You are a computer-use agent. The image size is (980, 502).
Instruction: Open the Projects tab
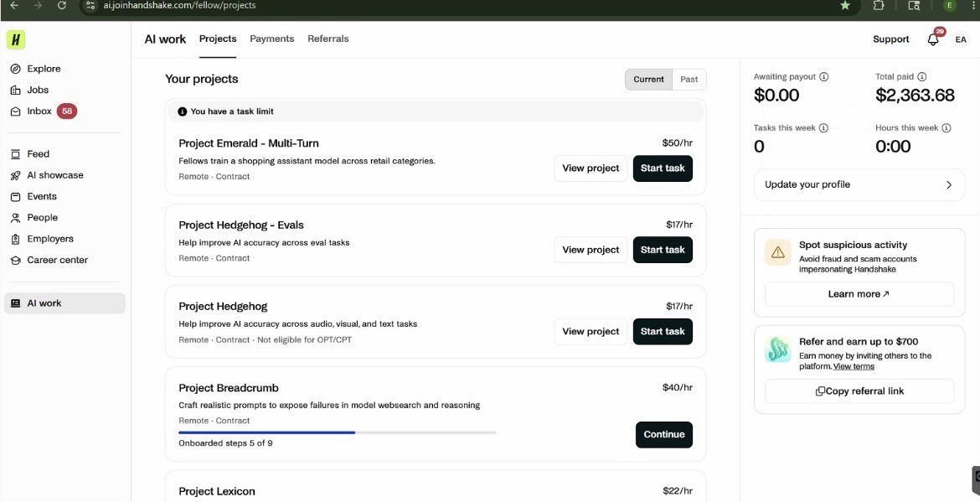tap(218, 39)
